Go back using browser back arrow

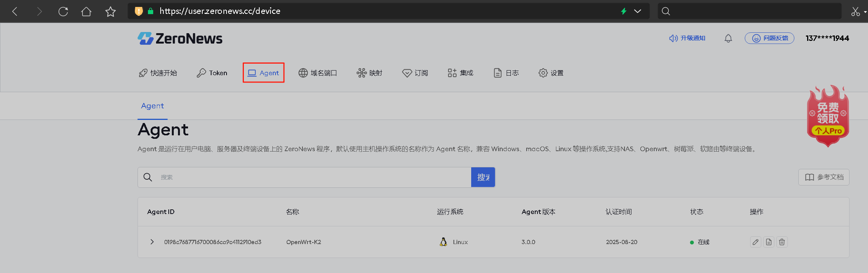tap(15, 12)
